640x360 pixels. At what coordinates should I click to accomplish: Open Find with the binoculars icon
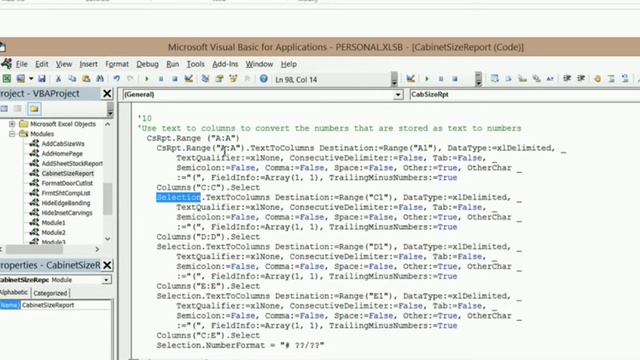(x=100, y=79)
